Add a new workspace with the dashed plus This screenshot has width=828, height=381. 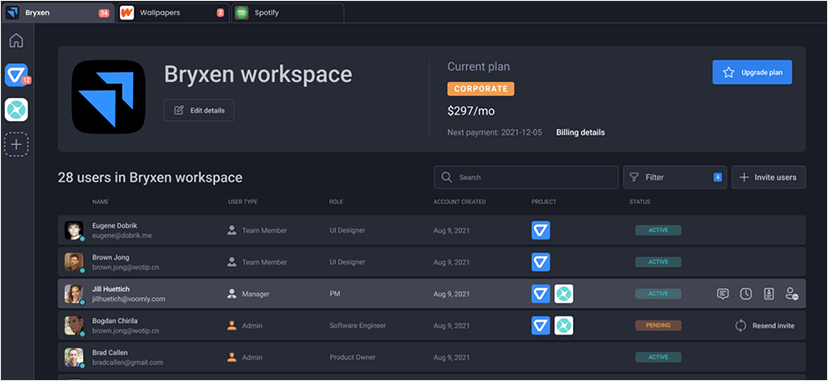16,144
